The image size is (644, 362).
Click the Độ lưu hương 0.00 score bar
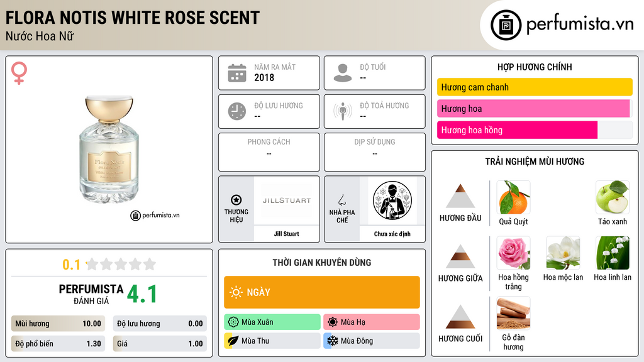(x=160, y=324)
